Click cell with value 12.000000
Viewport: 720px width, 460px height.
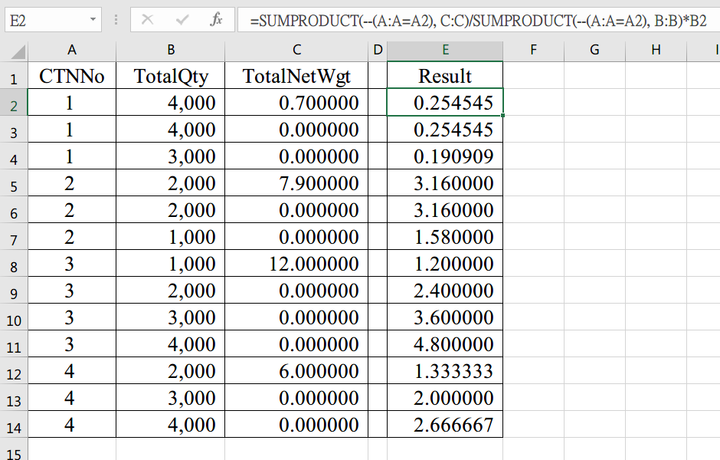click(x=297, y=264)
